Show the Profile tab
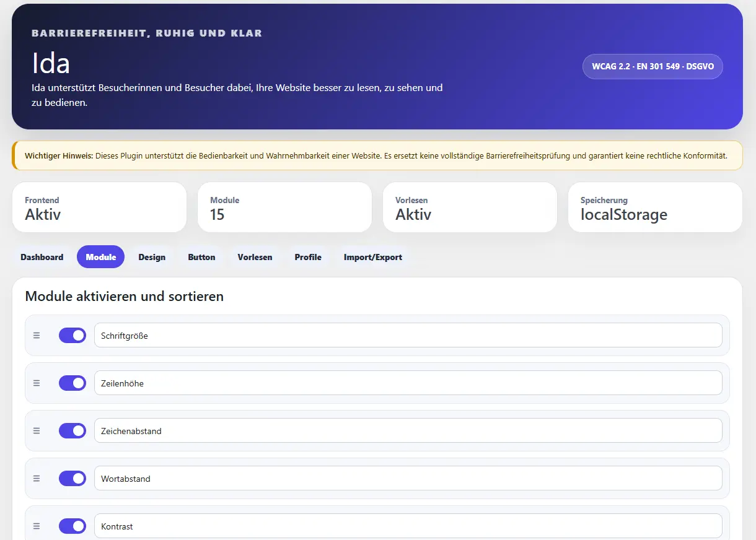The width and height of the screenshot is (756, 540). pyautogui.click(x=308, y=257)
